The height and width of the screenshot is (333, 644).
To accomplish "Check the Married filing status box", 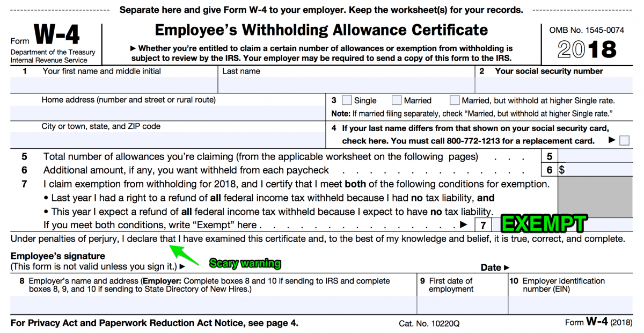I will pyautogui.click(x=397, y=100).
